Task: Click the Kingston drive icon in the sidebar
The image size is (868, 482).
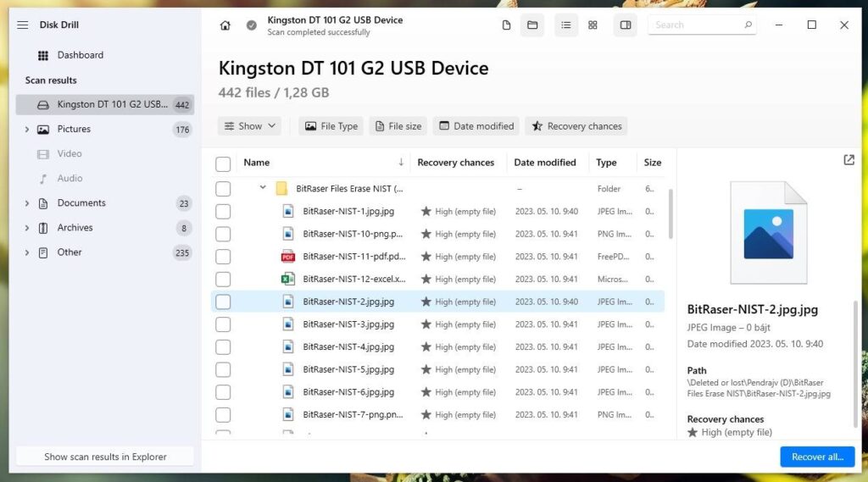Action: point(42,104)
